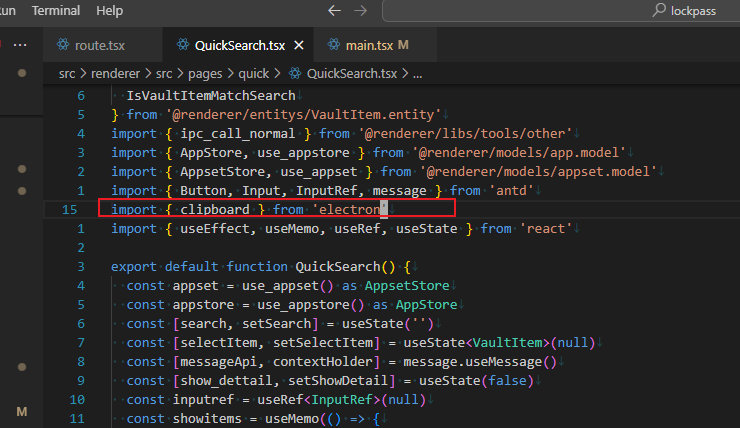
Task: Click the QuickSearch.tsx breadcrumb file name
Action: click(x=351, y=74)
